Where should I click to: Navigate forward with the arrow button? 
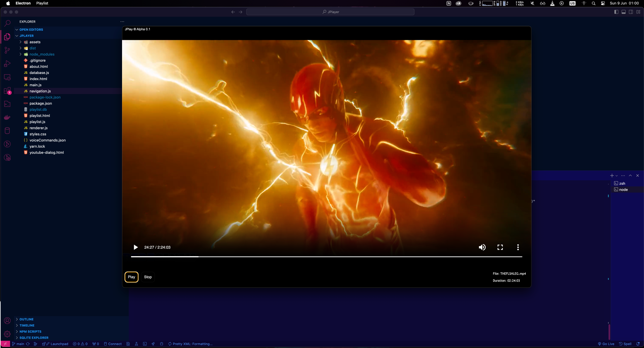(x=240, y=12)
